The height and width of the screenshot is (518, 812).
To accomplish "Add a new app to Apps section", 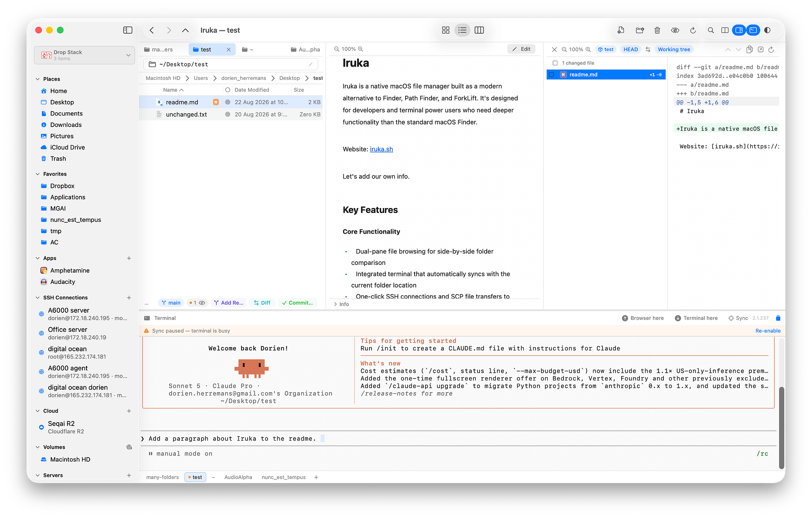I will (x=129, y=258).
